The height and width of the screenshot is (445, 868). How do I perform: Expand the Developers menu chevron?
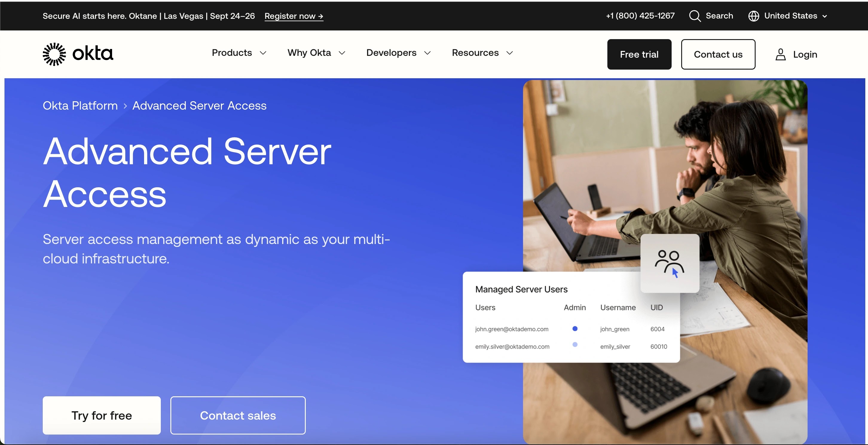point(427,53)
